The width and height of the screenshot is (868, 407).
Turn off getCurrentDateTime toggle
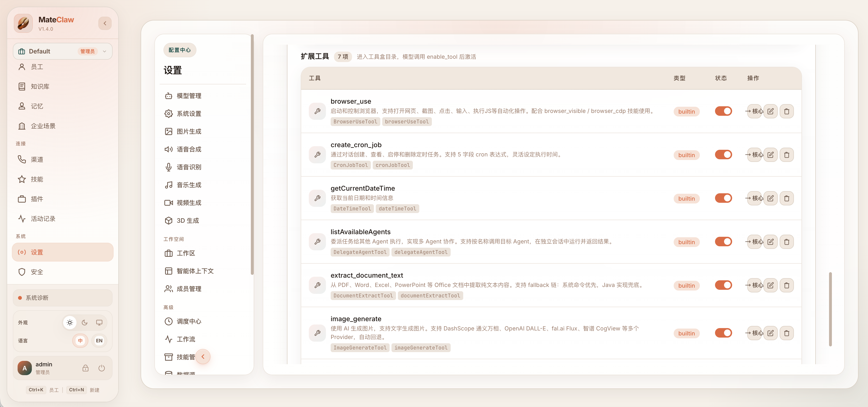pos(723,198)
